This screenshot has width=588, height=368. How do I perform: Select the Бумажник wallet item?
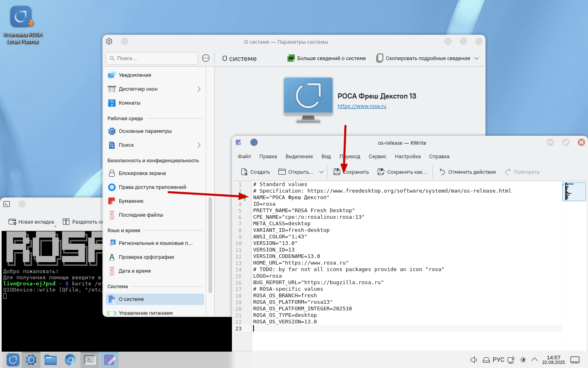coord(155,201)
